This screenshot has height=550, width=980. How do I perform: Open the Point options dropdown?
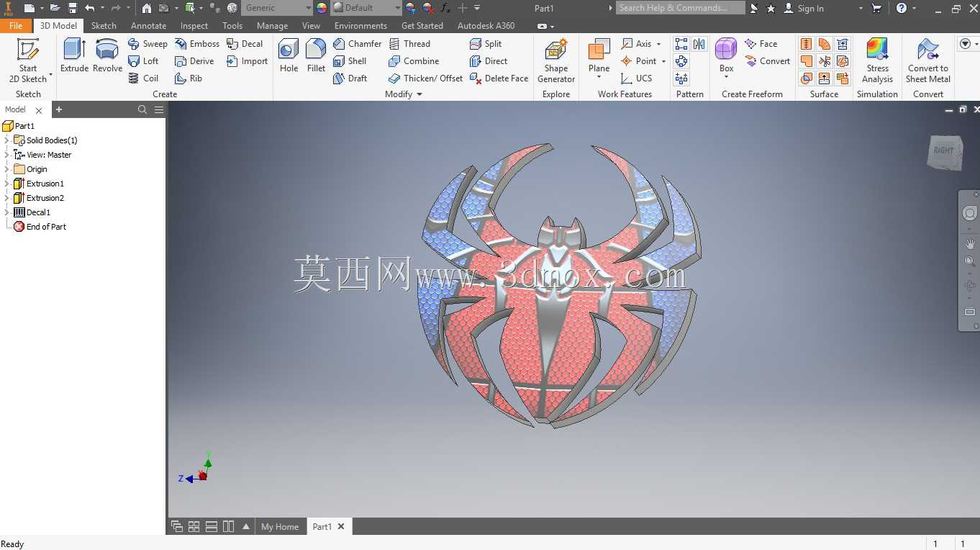[663, 61]
